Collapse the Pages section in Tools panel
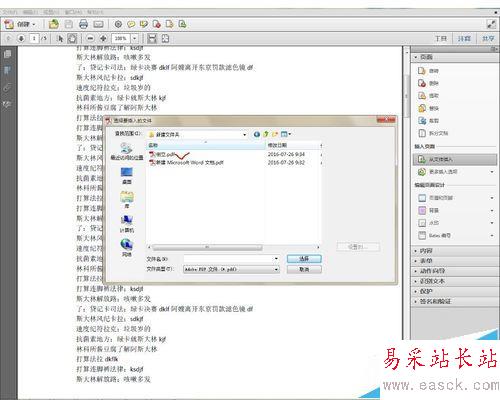The height and width of the screenshot is (400, 500). (x=455, y=57)
